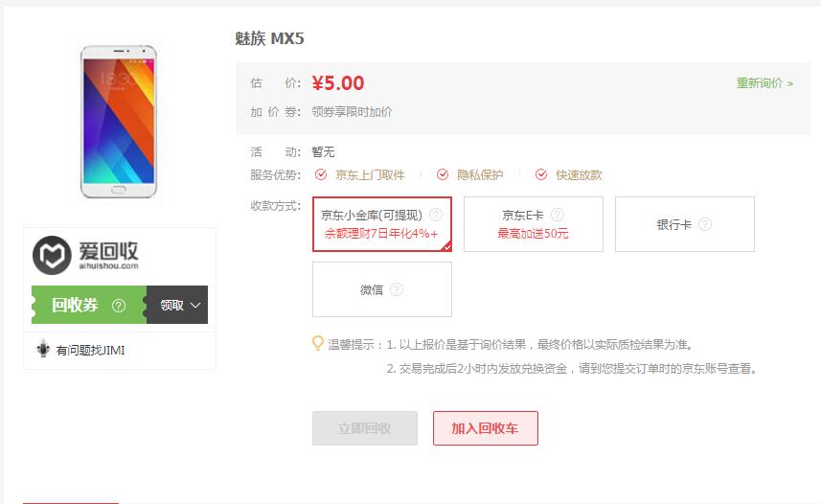Click the 魅族 MX5 phone thumbnail
The height and width of the screenshot is (504, 821).
coord(119,122)
